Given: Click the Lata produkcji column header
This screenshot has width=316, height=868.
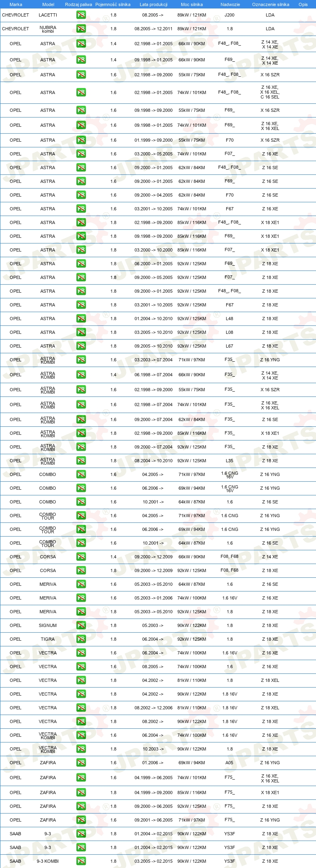Looking at the screenshot, I should click(x=154, y=4).
